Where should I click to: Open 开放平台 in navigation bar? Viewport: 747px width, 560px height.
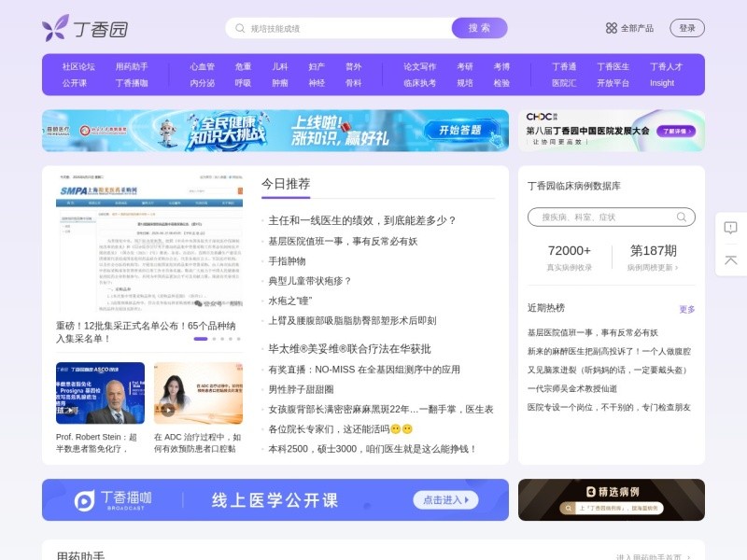613,83
